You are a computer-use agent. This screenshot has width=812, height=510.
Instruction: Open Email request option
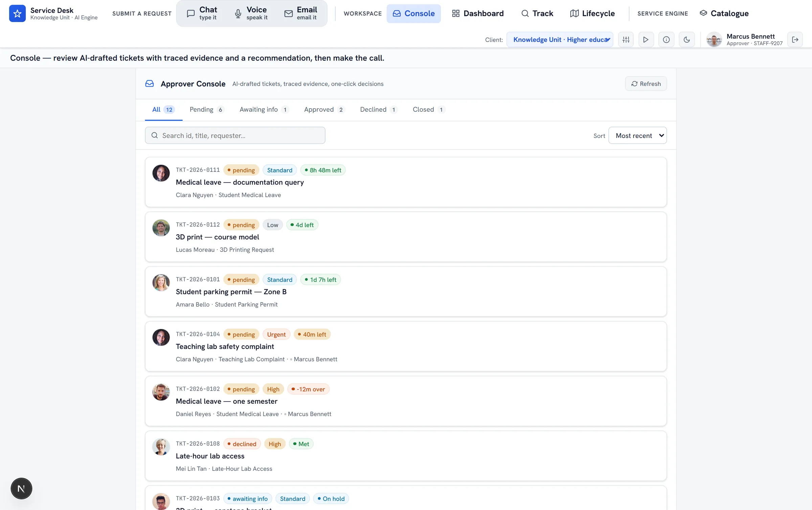(x=301, y=13)
